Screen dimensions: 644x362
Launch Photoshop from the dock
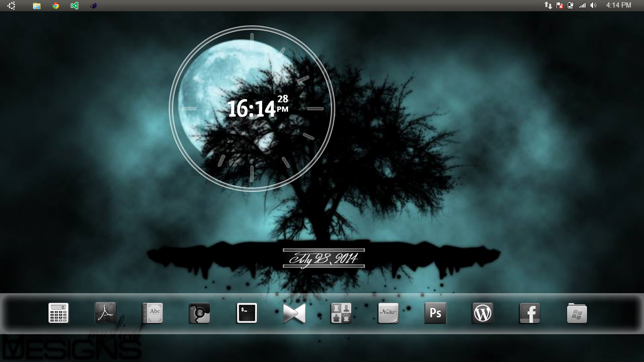tap(435, 313)
